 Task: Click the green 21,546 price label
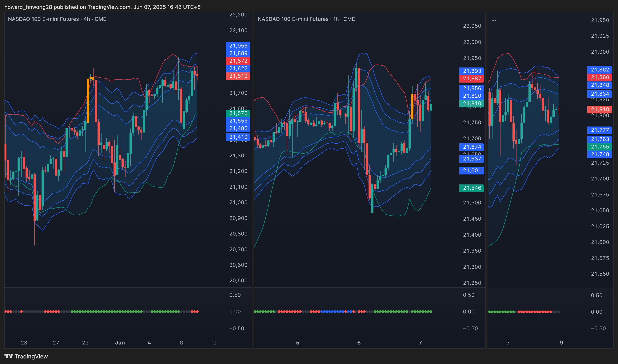(471, 188)
